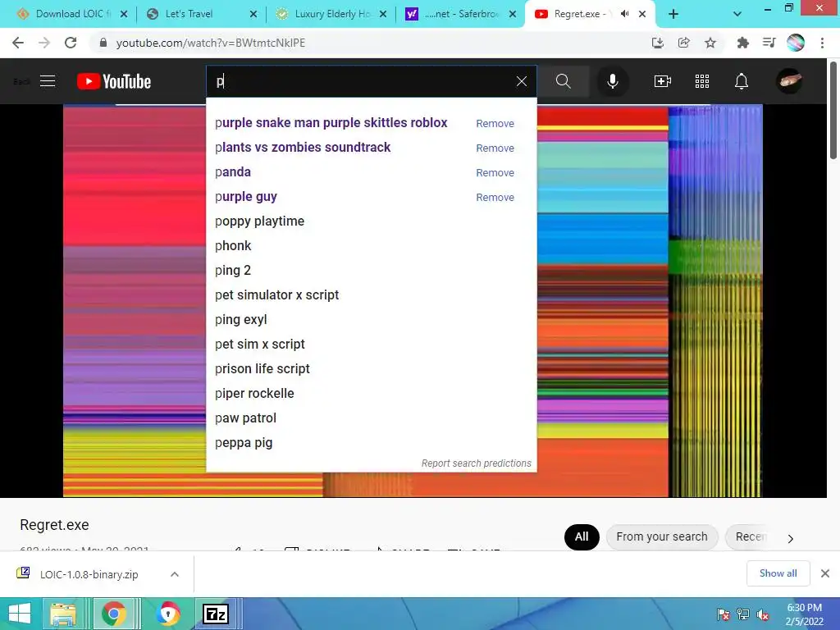This screenshot has width=840, height=630.
Task: View site info via the padlock
Action: point(103,43)
